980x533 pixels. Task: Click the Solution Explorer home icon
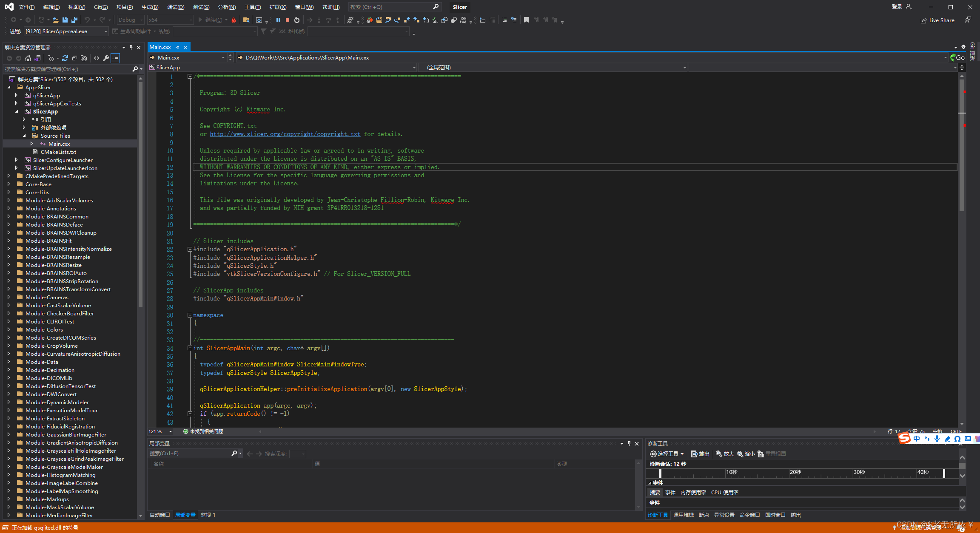coord(28,58)
